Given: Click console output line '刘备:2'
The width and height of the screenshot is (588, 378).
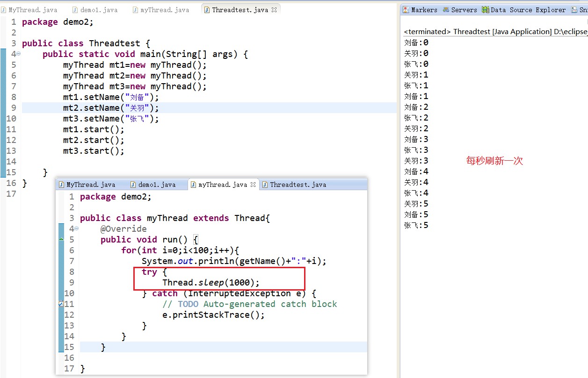Looking at the screenshot, I should 416,107.
